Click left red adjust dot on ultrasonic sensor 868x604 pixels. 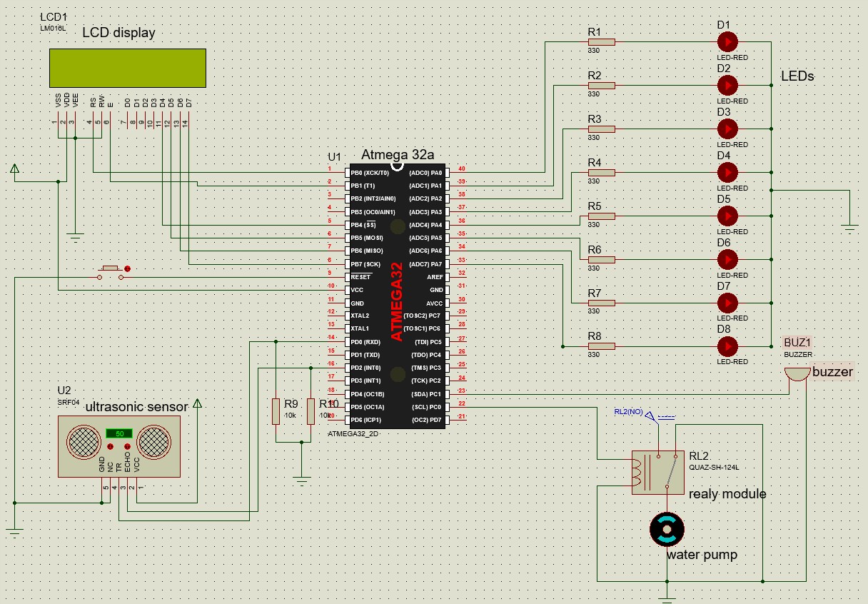tap(110, 446)
